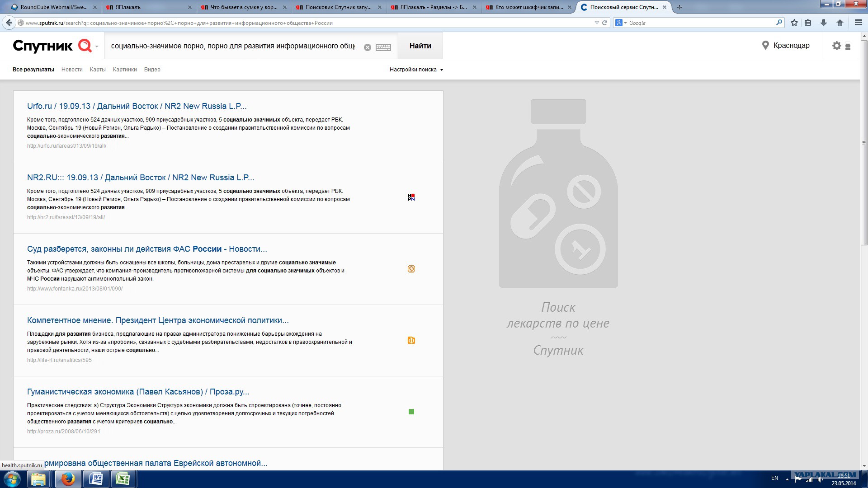Image resolution: width=868 pixels, height=488 pixels.
Task: Switch to 'Поисковик Спутник запу...' tab
Action: click(x=339, y=7)
